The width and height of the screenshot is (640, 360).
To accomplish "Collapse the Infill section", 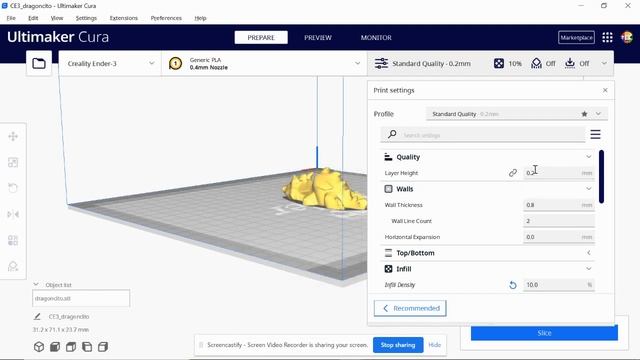I will pos(589,269).
